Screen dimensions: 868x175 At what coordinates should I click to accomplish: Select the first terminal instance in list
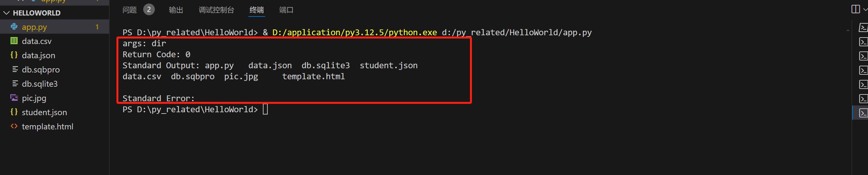[863, 27]
